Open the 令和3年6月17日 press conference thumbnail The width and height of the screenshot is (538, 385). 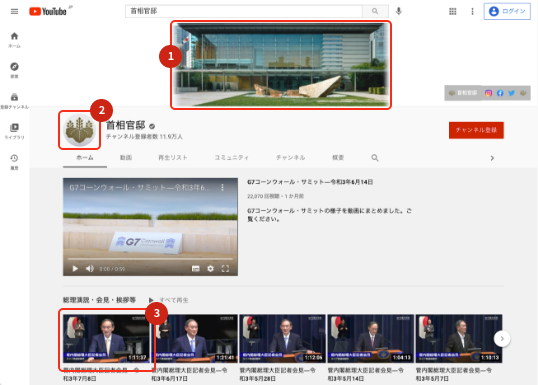click(195, 338)
